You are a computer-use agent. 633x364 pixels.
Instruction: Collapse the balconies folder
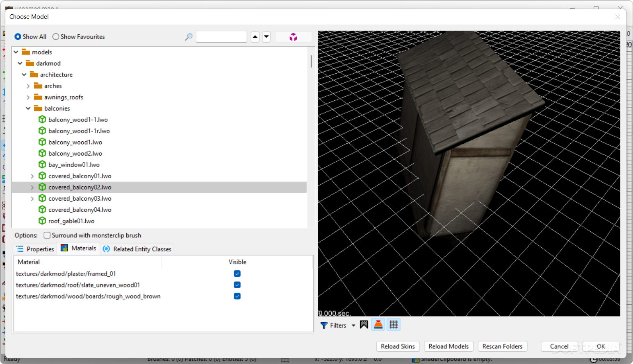tap(28, 109)
